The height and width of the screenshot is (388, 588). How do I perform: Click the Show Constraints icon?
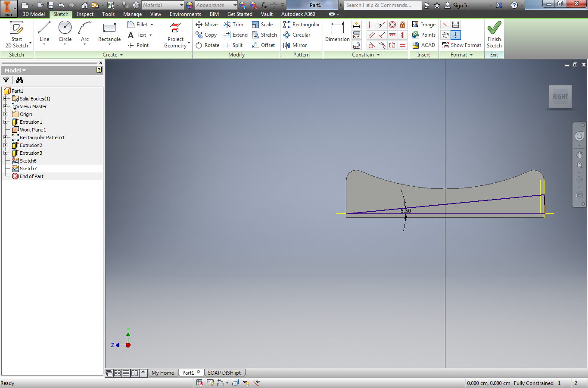(357, 35)
